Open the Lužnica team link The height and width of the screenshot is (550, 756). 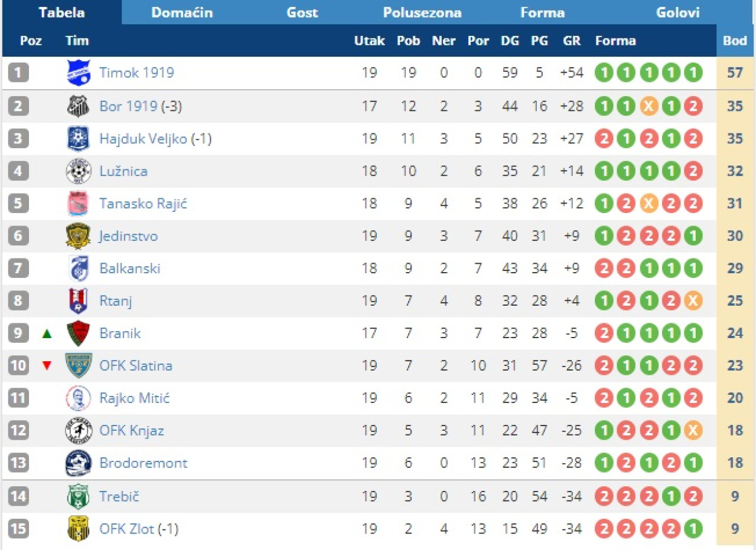(x=123, y=171)
